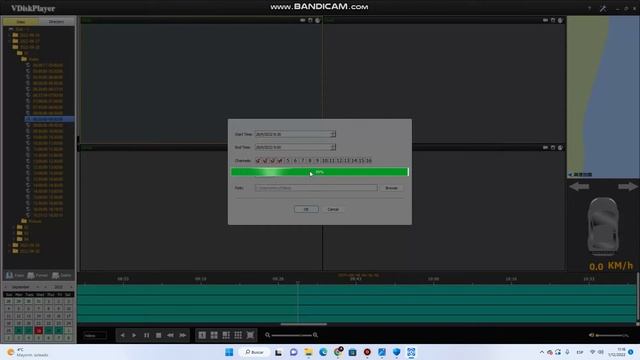Image resolution: width=640 pixels, height=360 pixels.
Task: Enable channel 16 checkbox
Action: click(x=369, y=160)
